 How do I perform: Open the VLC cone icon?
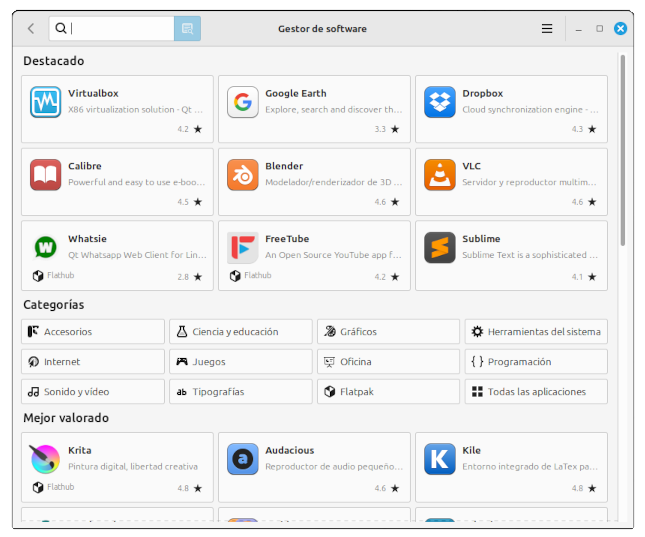click(440, 175)
